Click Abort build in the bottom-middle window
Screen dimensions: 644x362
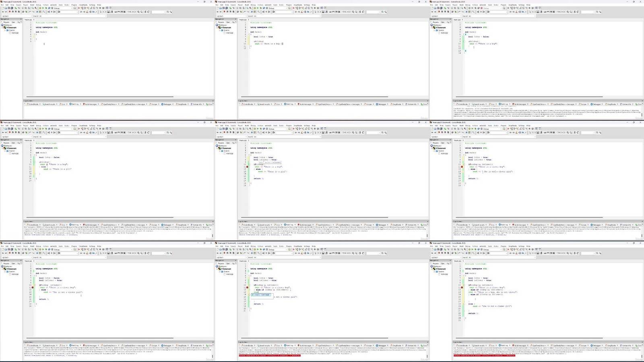point(267,250)
